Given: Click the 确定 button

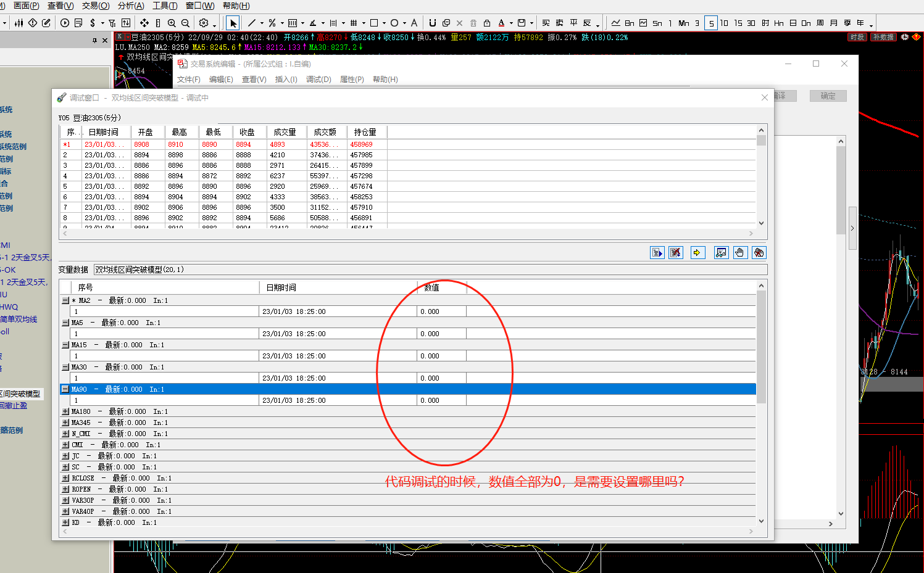Looking at the screenshot, I should (828, 96).
